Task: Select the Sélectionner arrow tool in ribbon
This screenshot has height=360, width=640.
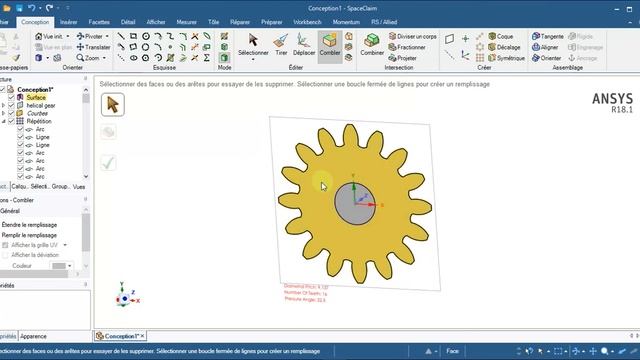Action: click(x=253, y=44)
